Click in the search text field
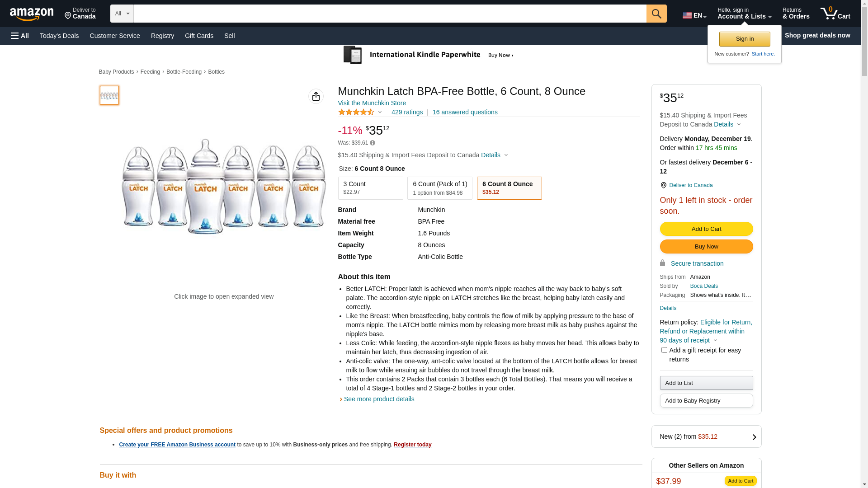This screenshot has width=868, height=488. point(390,14)
